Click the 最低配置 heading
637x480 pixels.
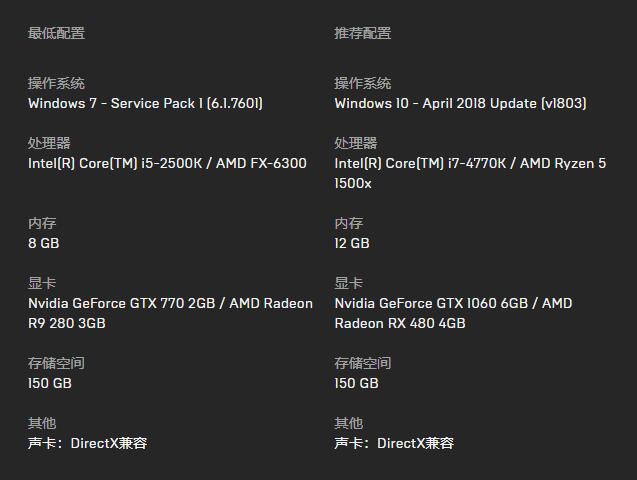pyautogui.click(x=56, y=33)
